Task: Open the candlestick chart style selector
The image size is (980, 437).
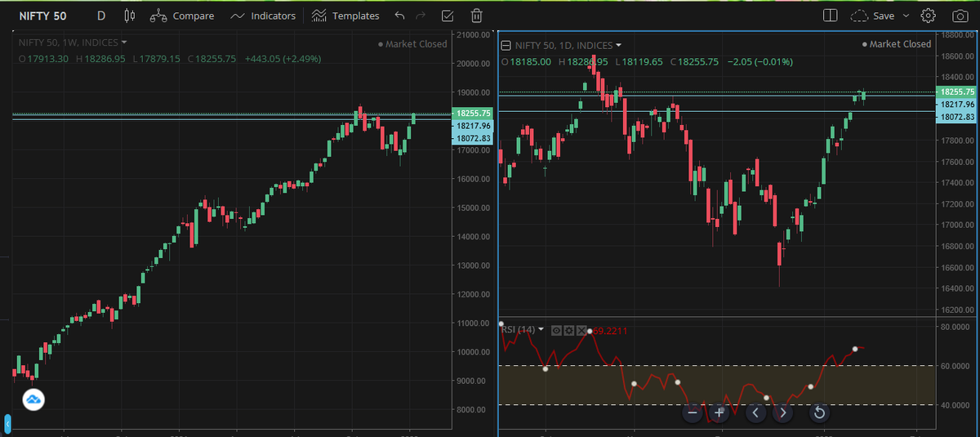Action: [129, 16]
